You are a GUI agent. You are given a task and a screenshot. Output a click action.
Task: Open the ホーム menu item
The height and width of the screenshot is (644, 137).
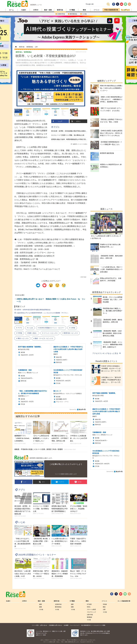click(x=11, y=10)
